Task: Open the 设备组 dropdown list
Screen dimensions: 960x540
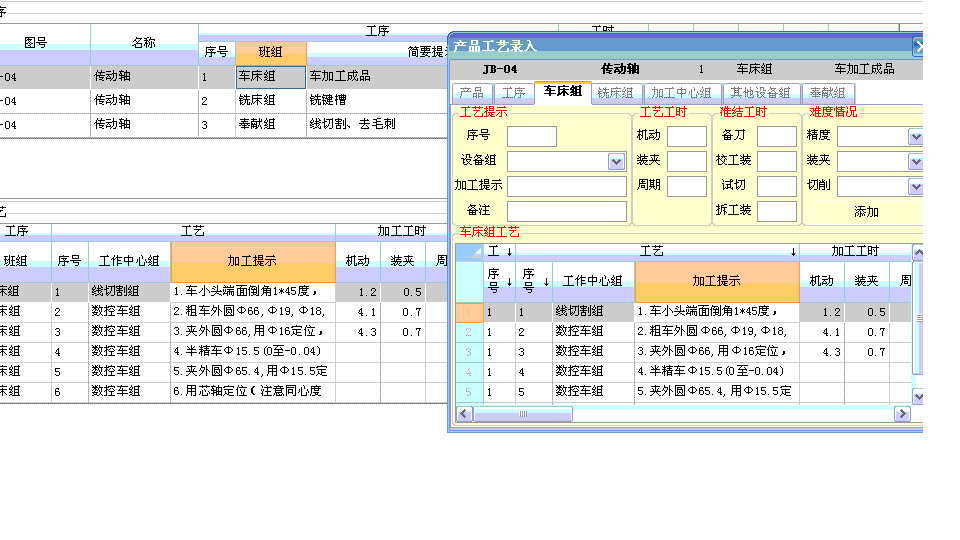Action: pos(616,161)
